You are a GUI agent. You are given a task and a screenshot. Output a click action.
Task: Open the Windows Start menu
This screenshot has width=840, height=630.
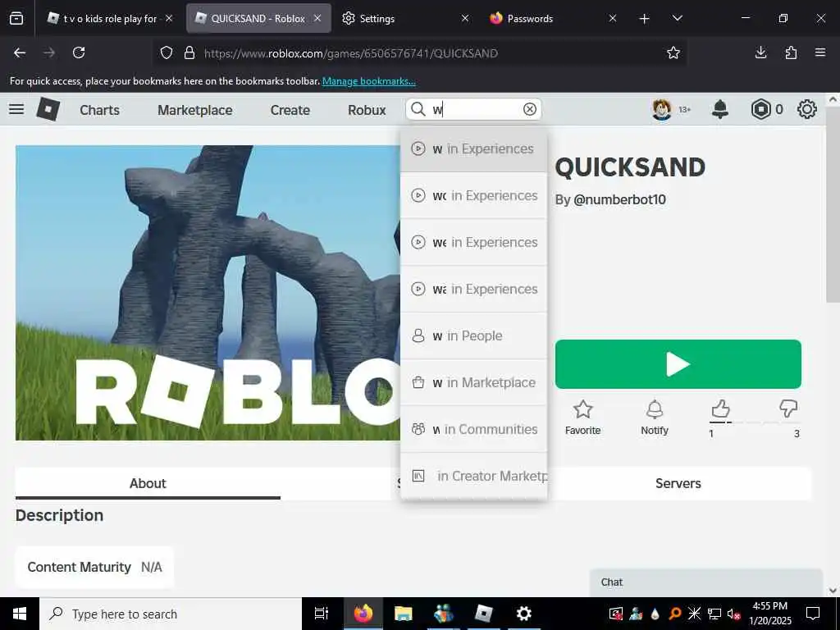20,614
